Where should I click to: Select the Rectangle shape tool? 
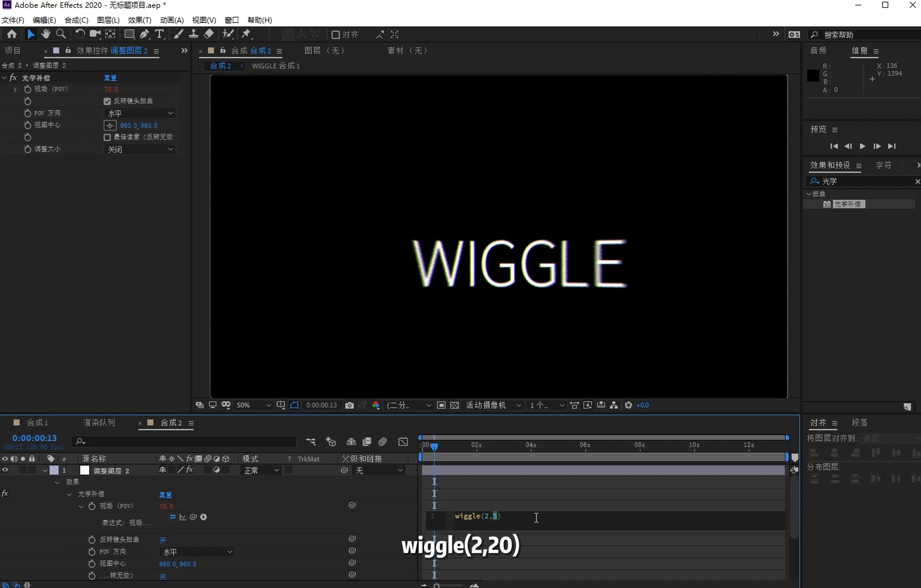point(129,34)
